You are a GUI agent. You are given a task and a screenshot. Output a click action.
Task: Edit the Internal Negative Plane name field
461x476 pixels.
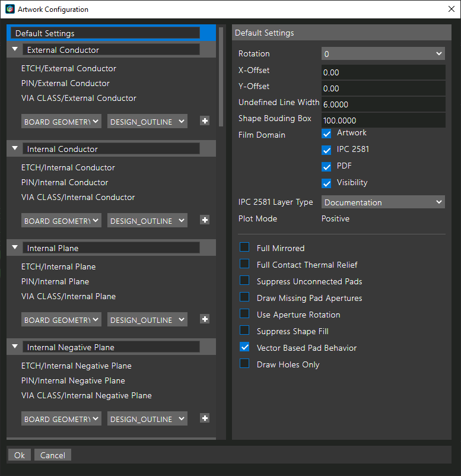111,347
